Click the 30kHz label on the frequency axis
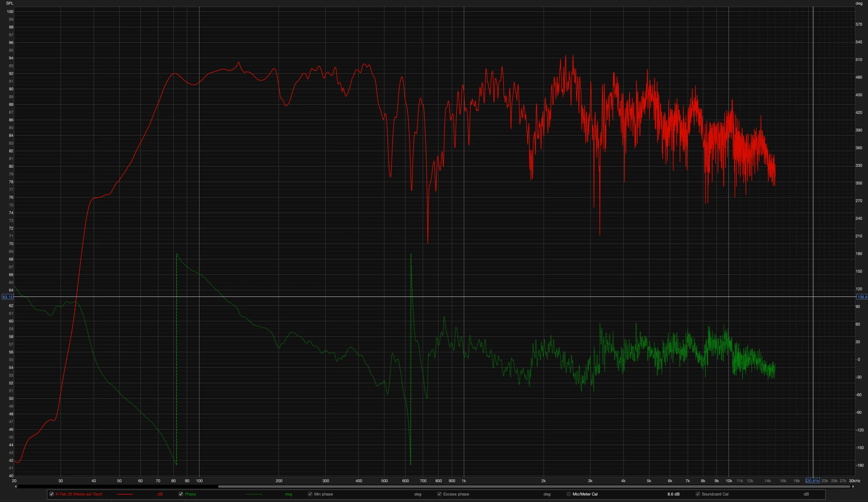The image size is (868, 502). 855,481
